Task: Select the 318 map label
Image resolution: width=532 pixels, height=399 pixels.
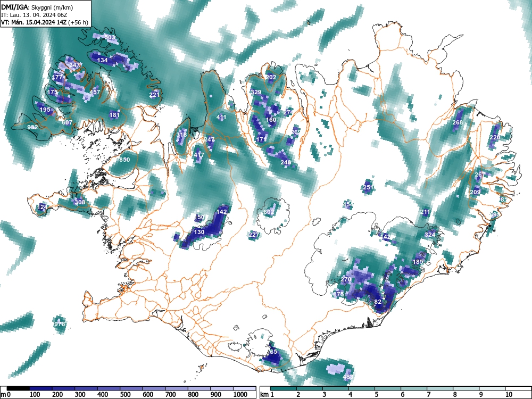Action: (181, 135)
